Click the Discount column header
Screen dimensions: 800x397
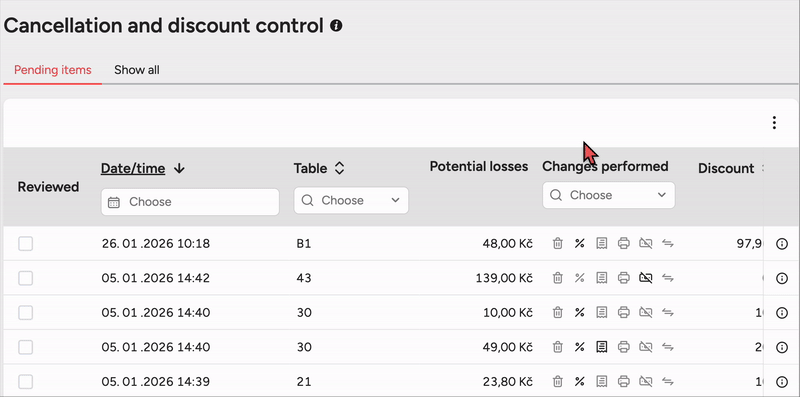[x=726, y=168]
